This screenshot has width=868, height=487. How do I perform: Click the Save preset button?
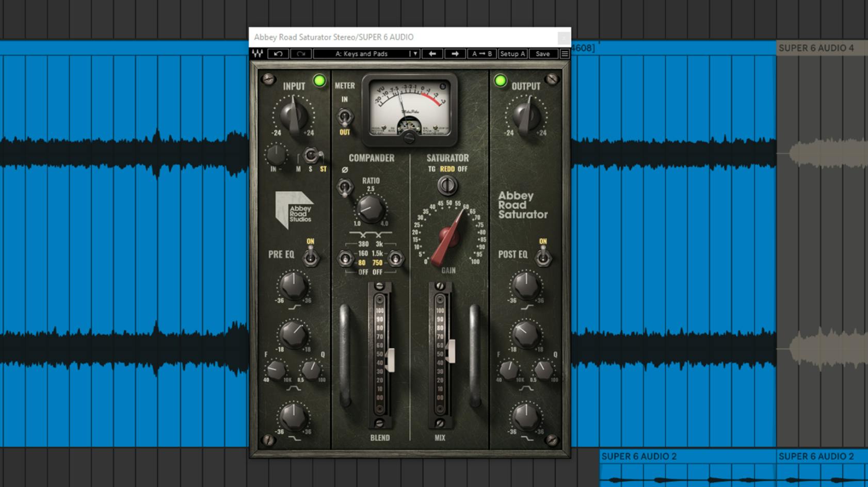pos(543,54)
